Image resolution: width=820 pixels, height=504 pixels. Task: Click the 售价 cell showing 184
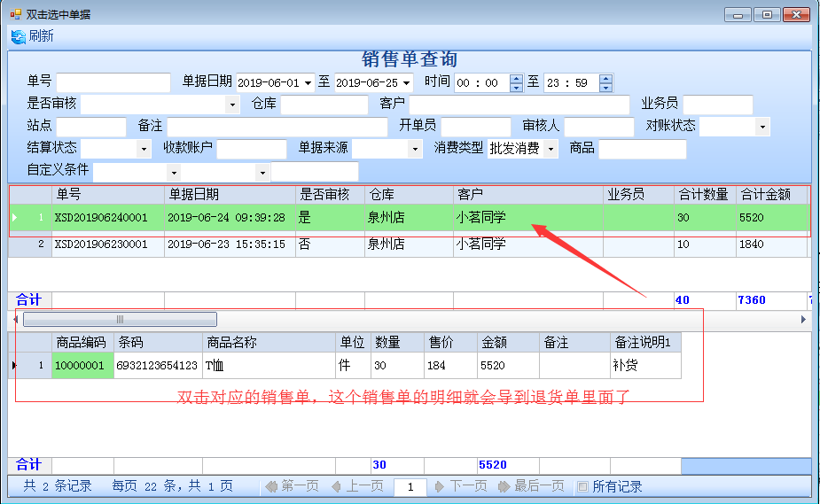[x=450, y=366]
